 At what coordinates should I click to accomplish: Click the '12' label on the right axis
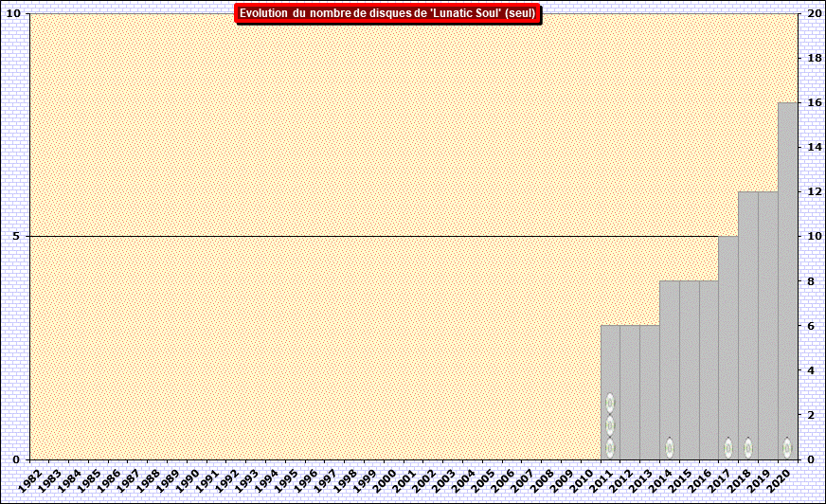[x=815, y=191]
